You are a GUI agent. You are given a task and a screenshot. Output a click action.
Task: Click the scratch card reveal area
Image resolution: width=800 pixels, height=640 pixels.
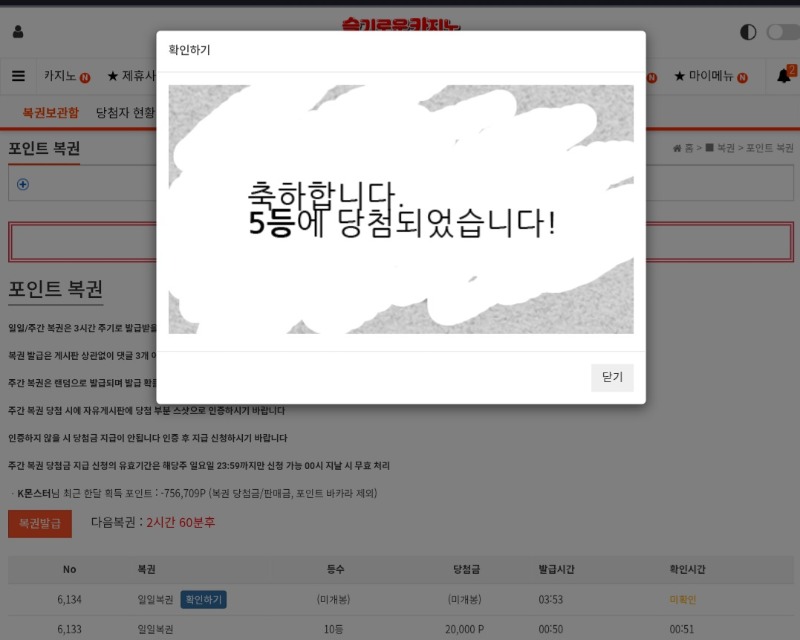[400, 209]
